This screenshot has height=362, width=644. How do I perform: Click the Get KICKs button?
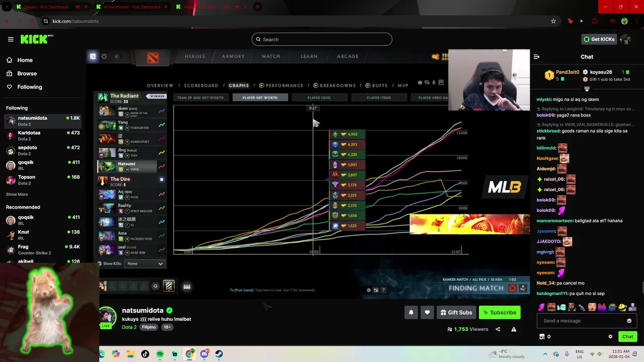[x=599, y=39]
